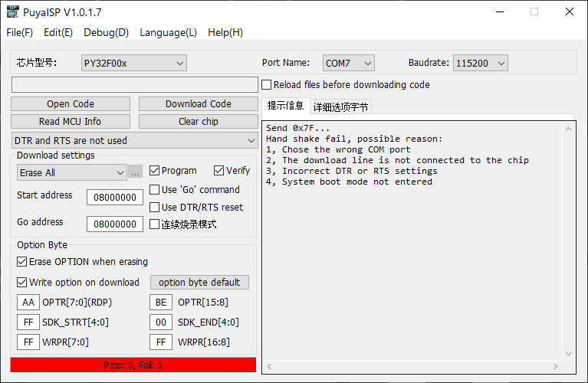Screen dimensions: 588x383
Task: Click the WRPR[7:0] field showing FF
Action: [28, 342]
